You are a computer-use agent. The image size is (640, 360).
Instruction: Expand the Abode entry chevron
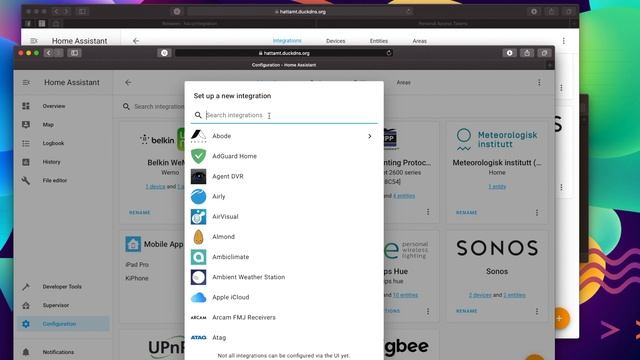370,136
